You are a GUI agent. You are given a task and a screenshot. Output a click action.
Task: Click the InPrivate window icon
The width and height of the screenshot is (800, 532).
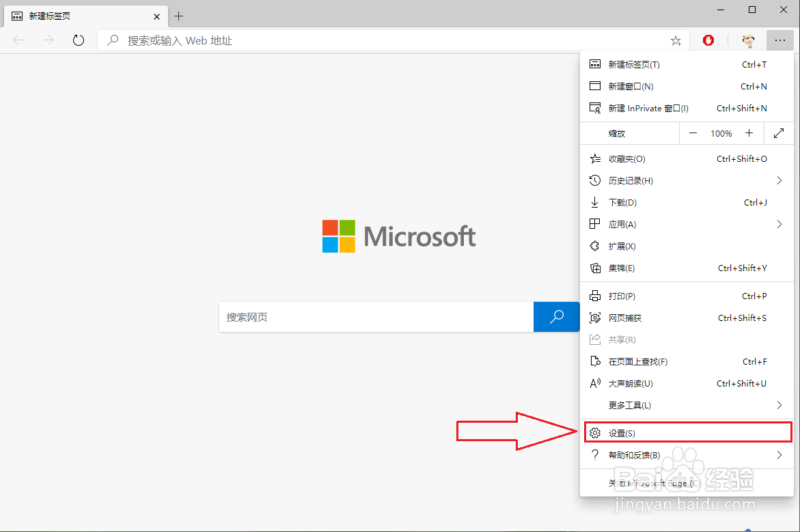[x=595, y=108]
